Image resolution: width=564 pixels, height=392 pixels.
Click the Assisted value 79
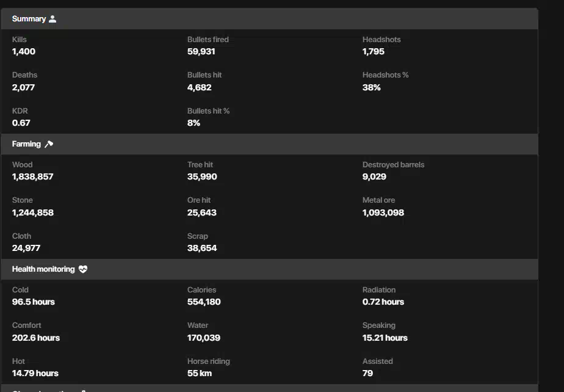(367, 373)
